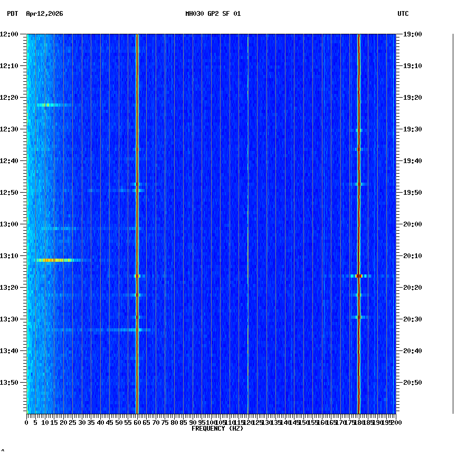Click the red hotspot at 180 Hz near 20:17
The width and height of the screenshot is (476, 456).
coord(359,275)
